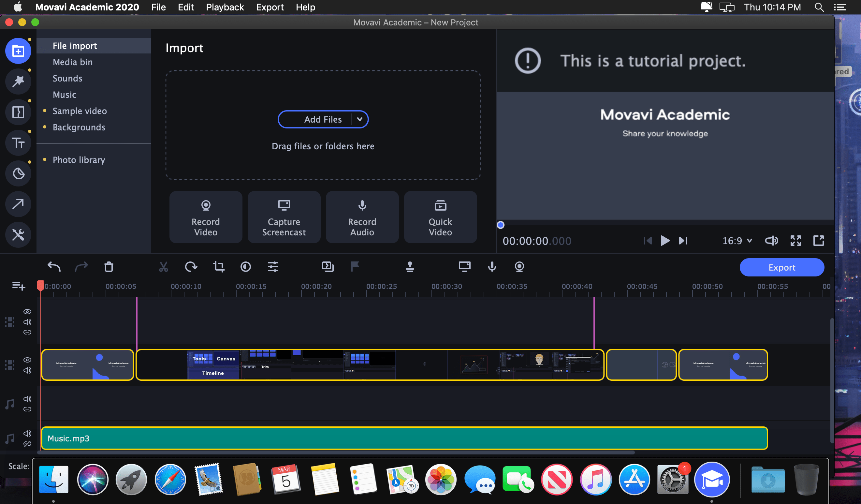Open the More Tools panel in the sidebar

[18, 235]
